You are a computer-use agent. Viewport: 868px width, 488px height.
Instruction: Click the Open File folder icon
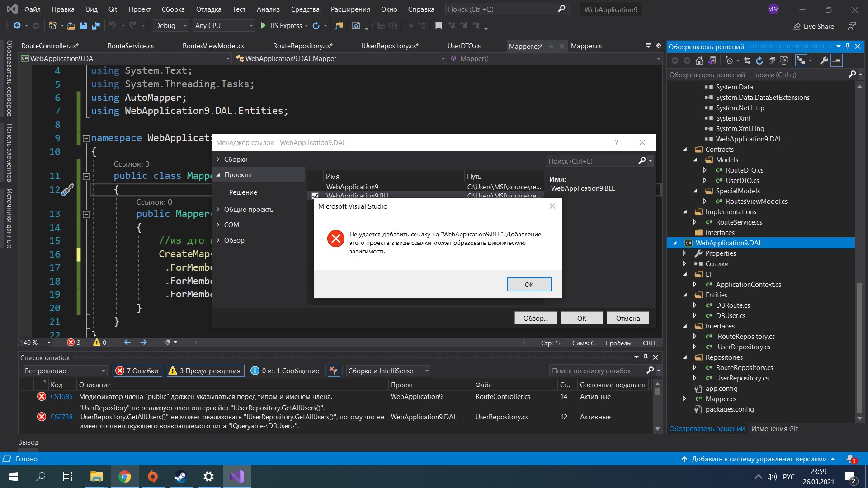(x=71, y=26)
